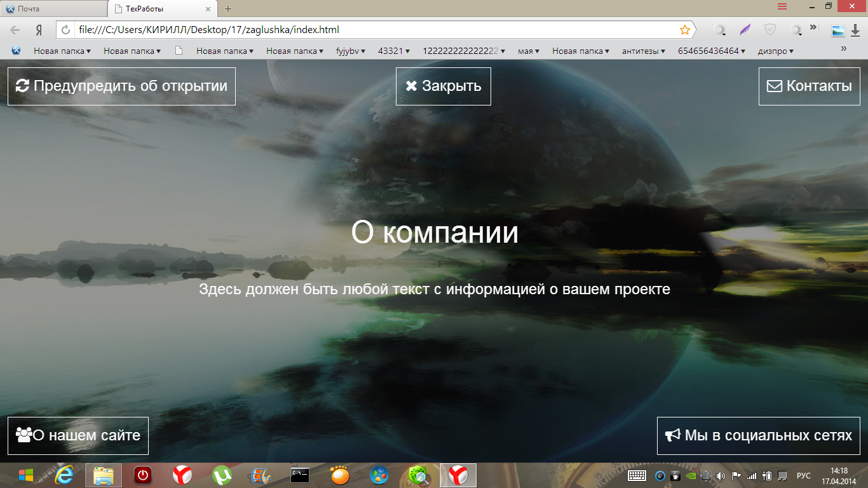
Task: Open the on-screen keyboard tray icon
Action: 637,475
